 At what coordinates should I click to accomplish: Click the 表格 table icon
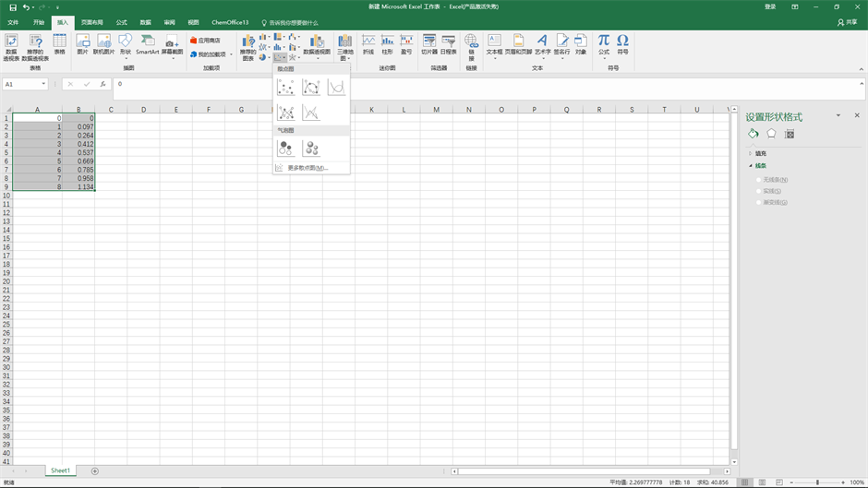59,43
